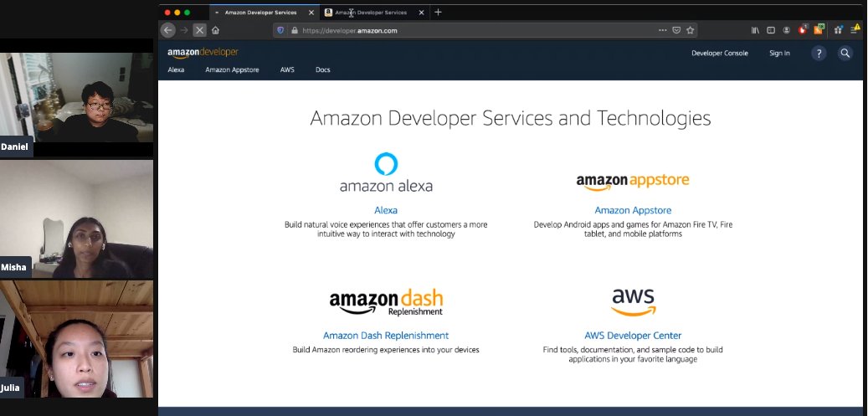Image resolution: width=868 pixels, height=416 pixels.
Task: Select Misha's video thumbnail
Action: coord(76,218)
